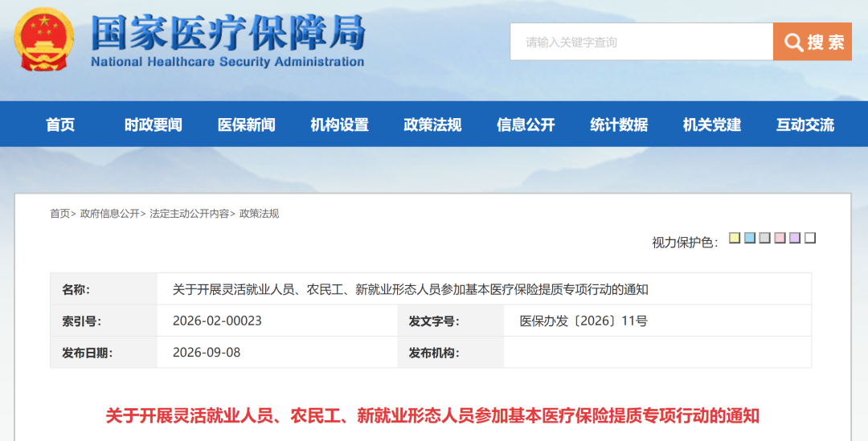Click the magnifier icon in search button
The width and height of the screenshot is (868, 441).
click(x=793, y=42)
